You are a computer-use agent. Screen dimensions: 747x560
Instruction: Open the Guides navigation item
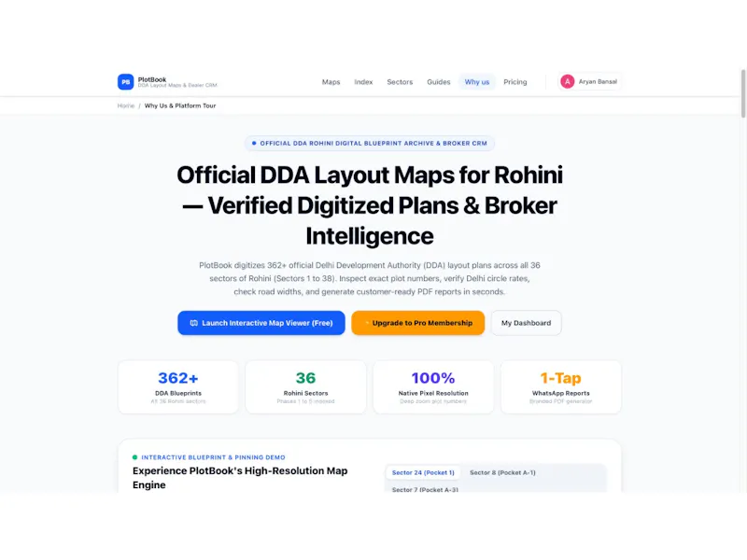pos(438,82)
